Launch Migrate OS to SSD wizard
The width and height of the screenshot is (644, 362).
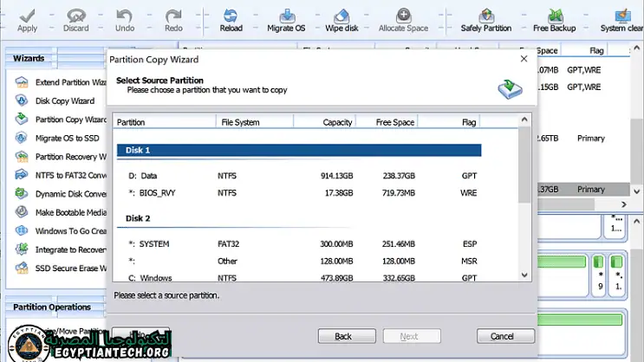point(57,138)
